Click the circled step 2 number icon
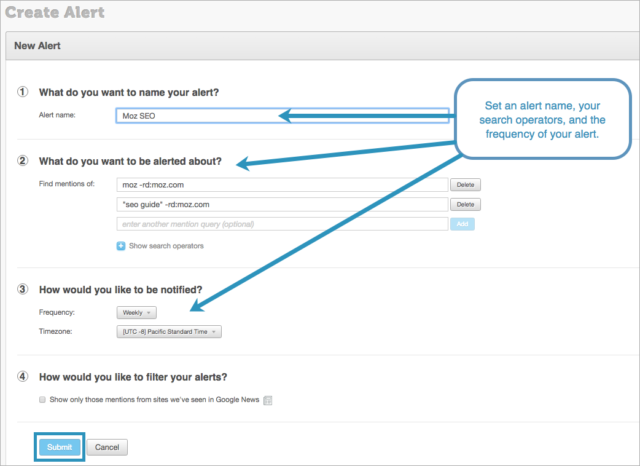640x466 pixels. [x=23, y=162]
